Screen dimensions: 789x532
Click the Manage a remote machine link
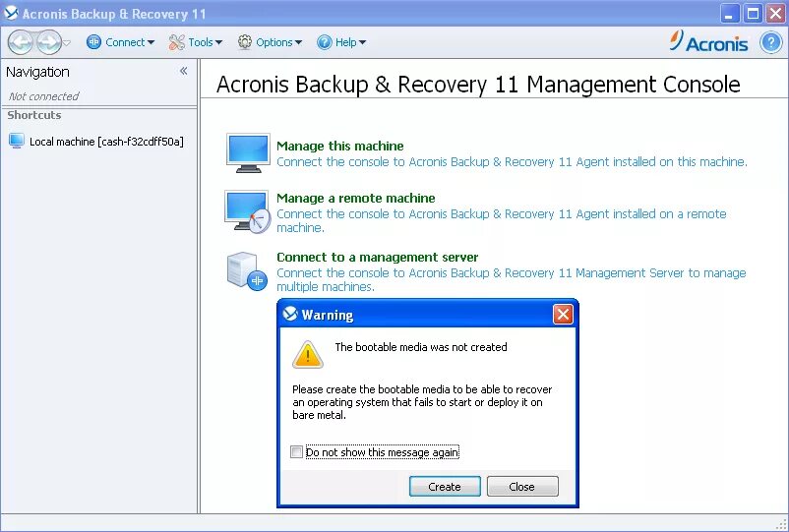click(356, 198)
